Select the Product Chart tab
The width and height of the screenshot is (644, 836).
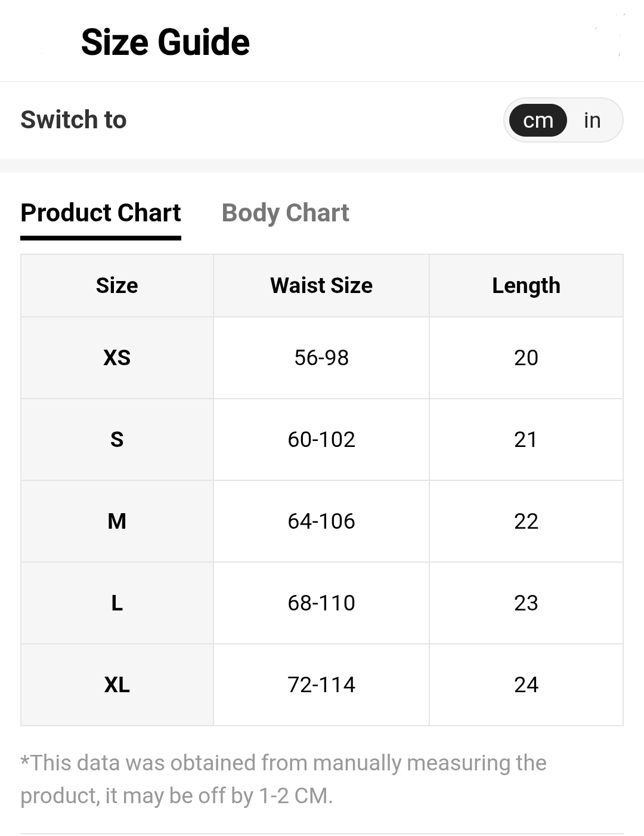(x=101, y=213)
